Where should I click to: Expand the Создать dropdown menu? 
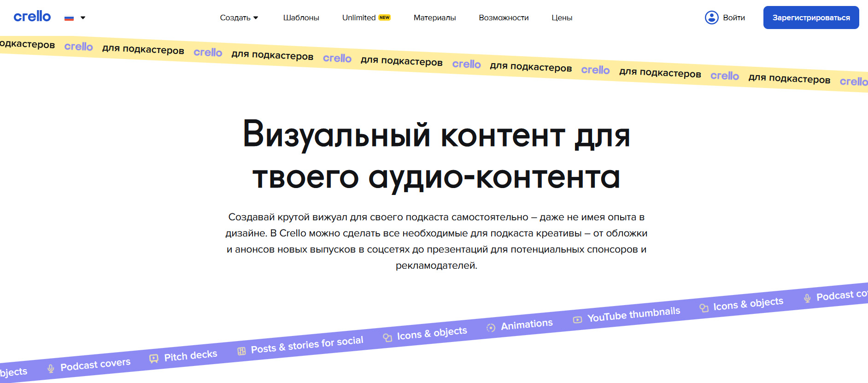[x=239, y=18]
